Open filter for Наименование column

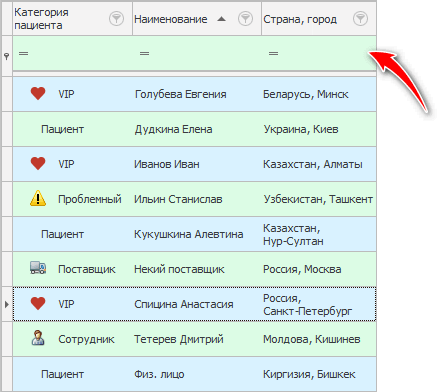245,19
